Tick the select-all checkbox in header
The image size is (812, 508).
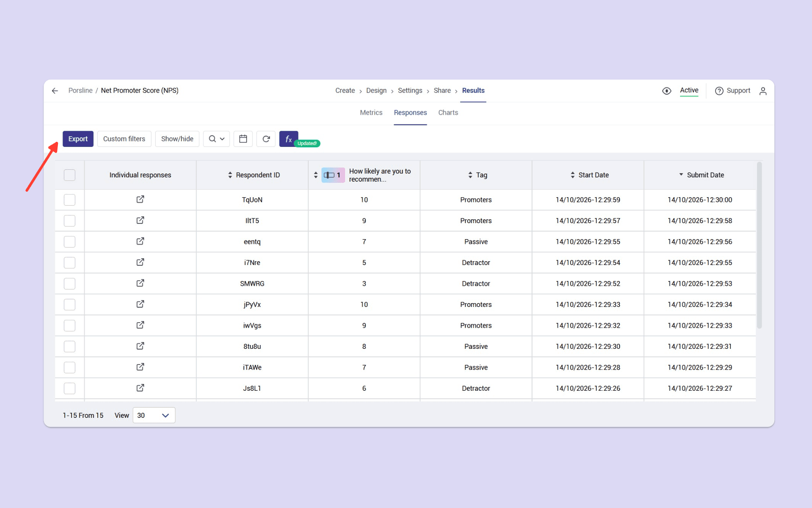[x=69, y=175]
